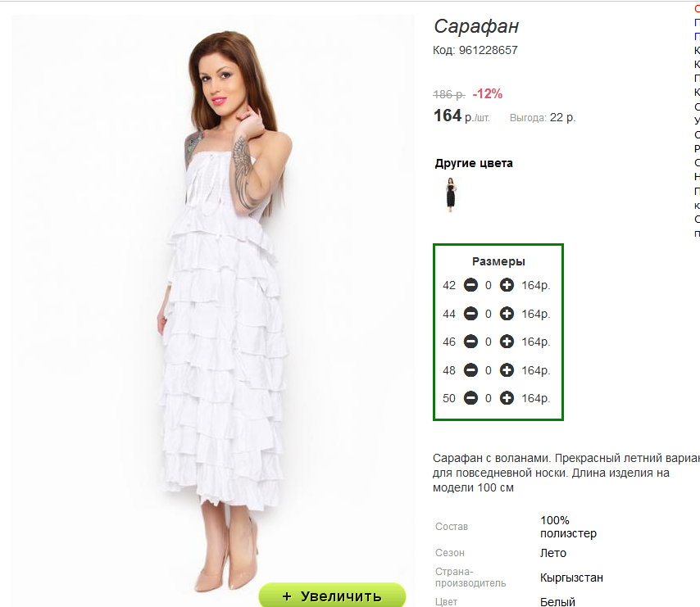Screen dimensions: 700x607
Task: Click plus icon for size 46
Action: click(x=507, y=342)
